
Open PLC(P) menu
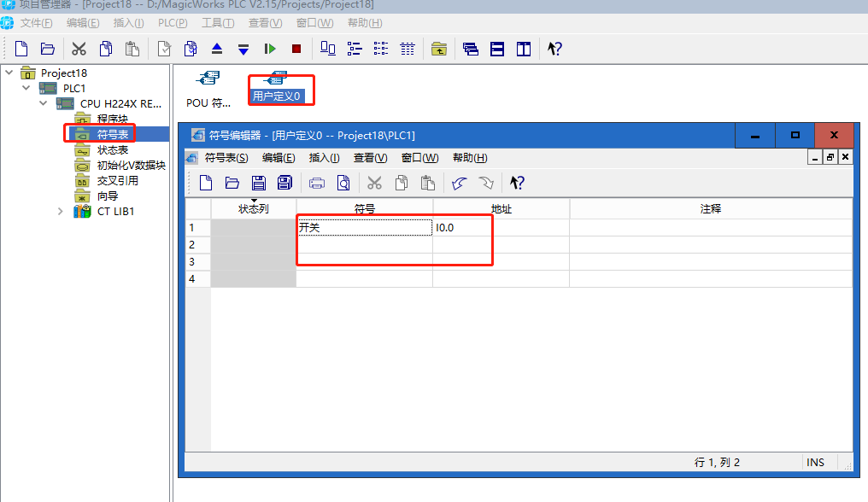point(173,23)
